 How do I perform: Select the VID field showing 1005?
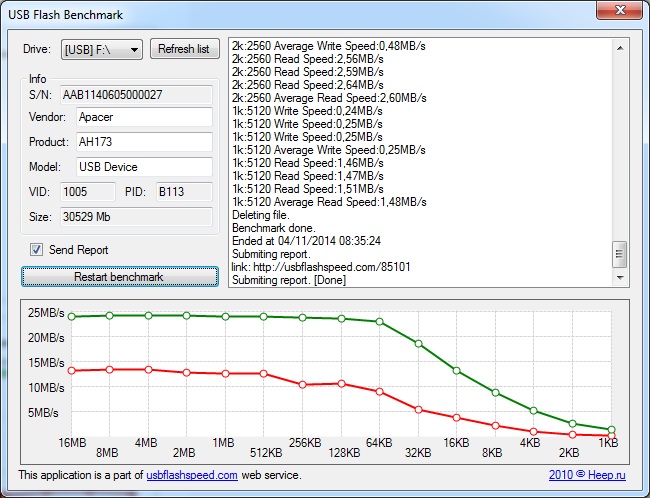(87, 191)
